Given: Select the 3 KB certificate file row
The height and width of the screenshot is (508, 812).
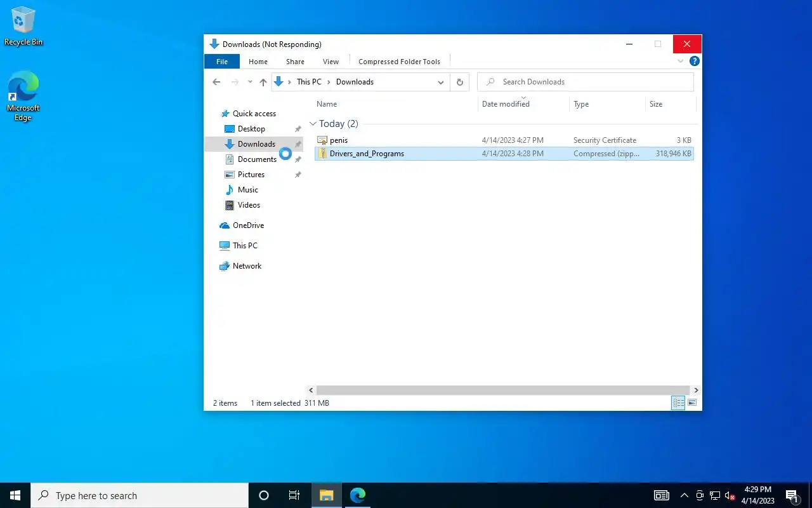Looking at the screenshot, I should [504, 140].
